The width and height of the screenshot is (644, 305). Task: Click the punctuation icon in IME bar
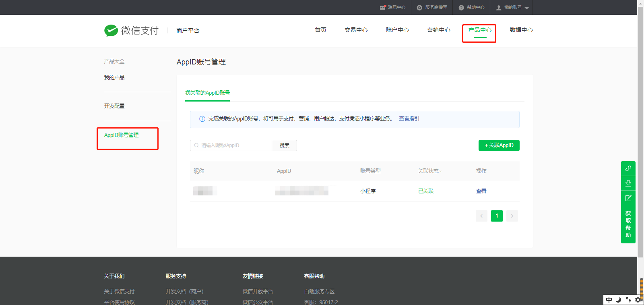tap(628, 300)
